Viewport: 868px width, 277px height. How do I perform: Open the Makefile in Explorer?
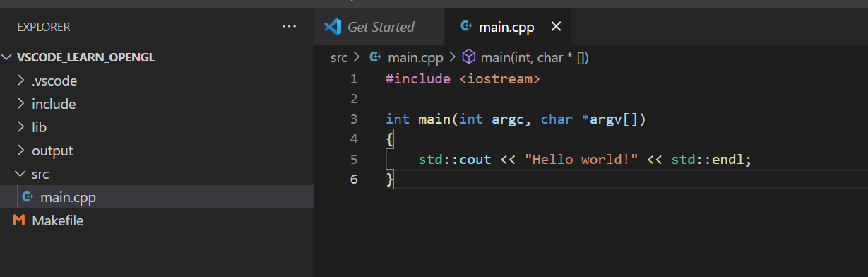coord(157,220)
